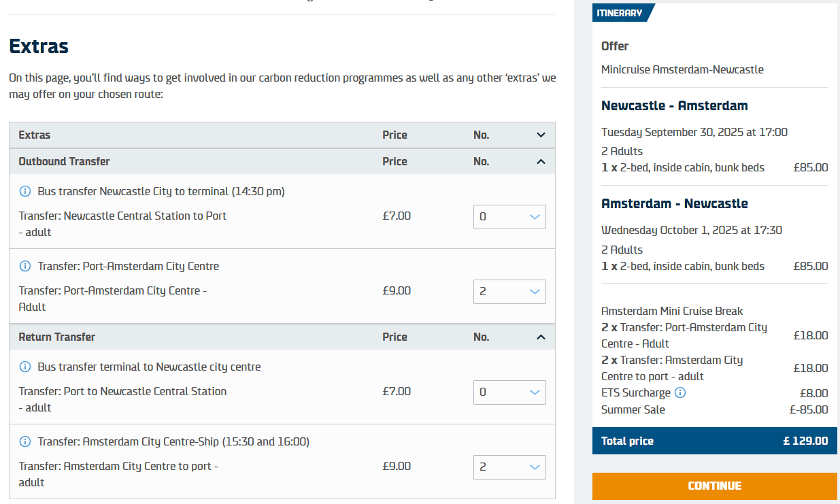Screen dimensions: 840x504
Task: Show info for Bus transfer terminal to Newcastle
Action: click(25, 367)
